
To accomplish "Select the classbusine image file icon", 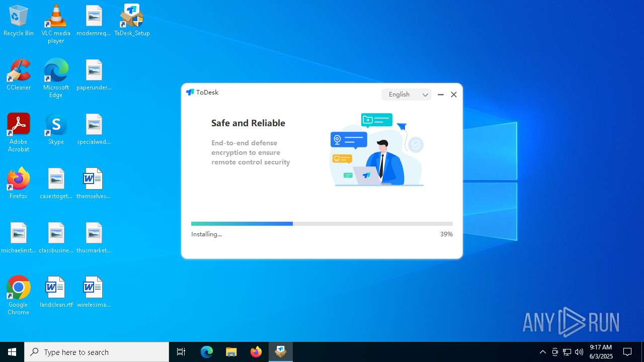I will tap(56, 238).
